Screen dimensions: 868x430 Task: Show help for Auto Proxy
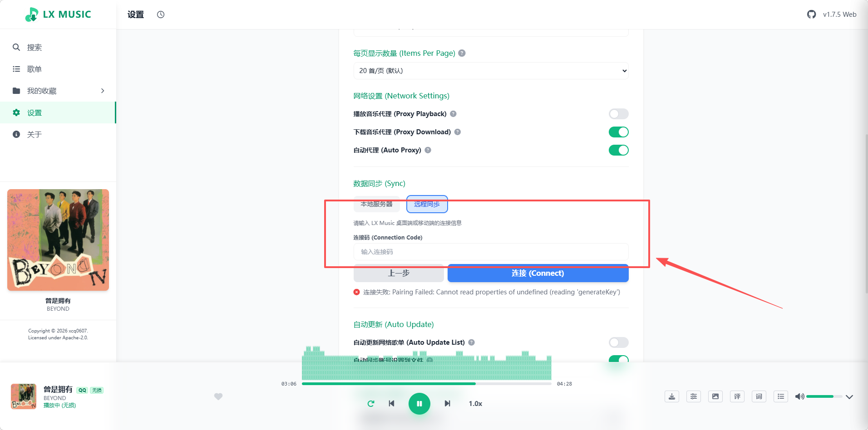coord(428,150)
